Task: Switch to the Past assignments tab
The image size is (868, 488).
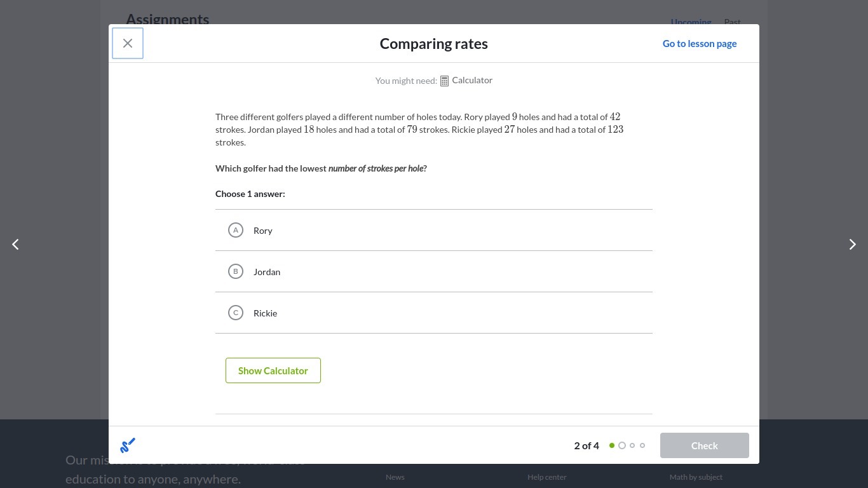Action: point(732,21)
